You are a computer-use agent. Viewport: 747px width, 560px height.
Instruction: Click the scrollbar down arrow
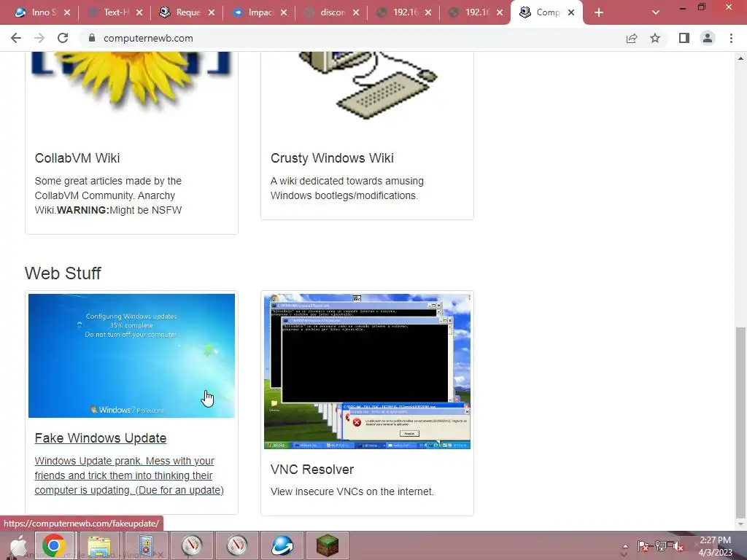pos(740,525)
